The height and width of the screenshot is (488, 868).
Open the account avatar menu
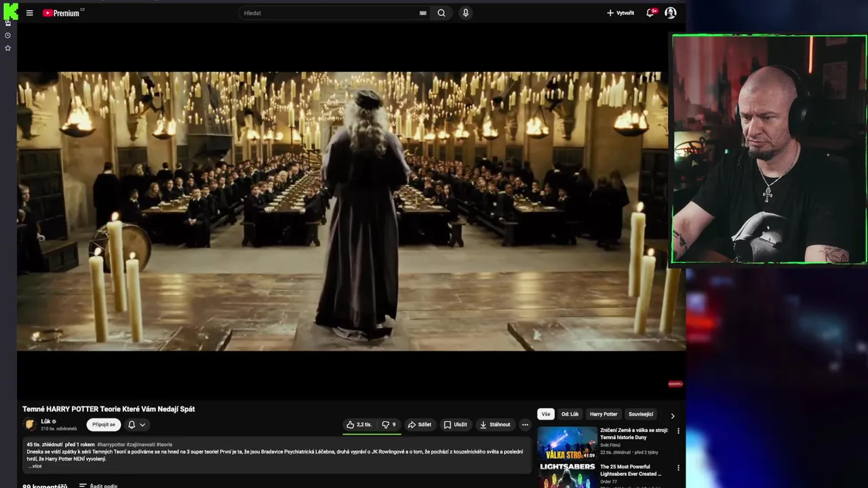click(671, 13)
